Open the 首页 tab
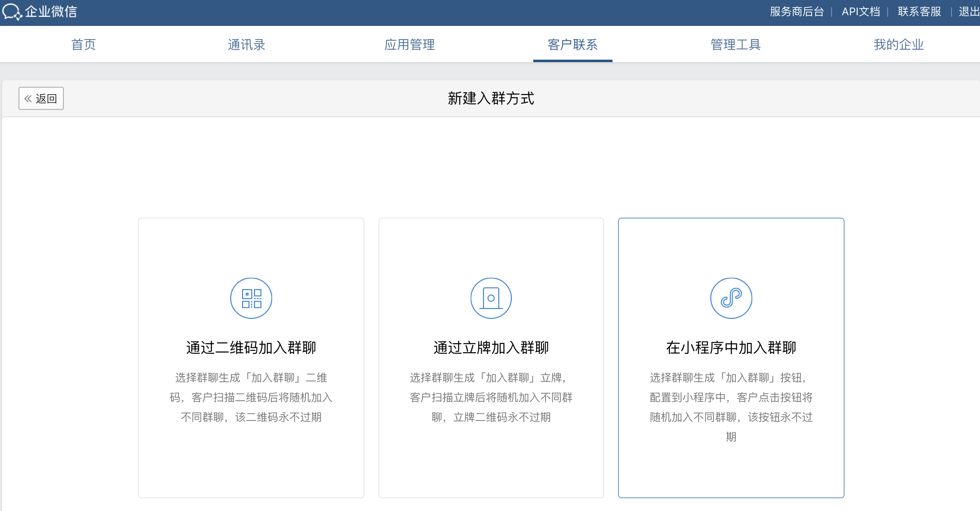 (x=84, y=44)
